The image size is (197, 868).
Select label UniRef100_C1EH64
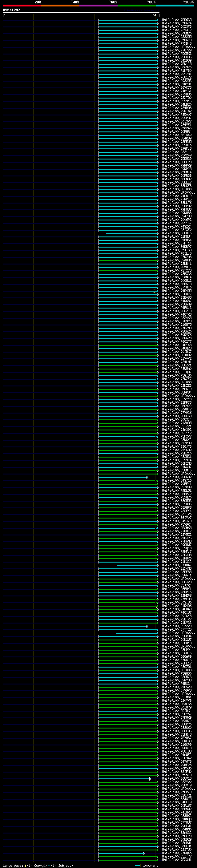176,240
